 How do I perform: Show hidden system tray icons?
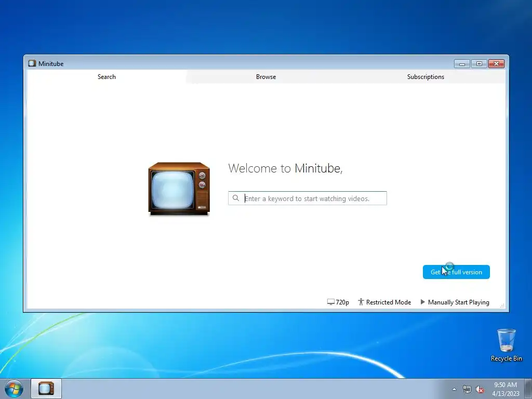(454, 389)
